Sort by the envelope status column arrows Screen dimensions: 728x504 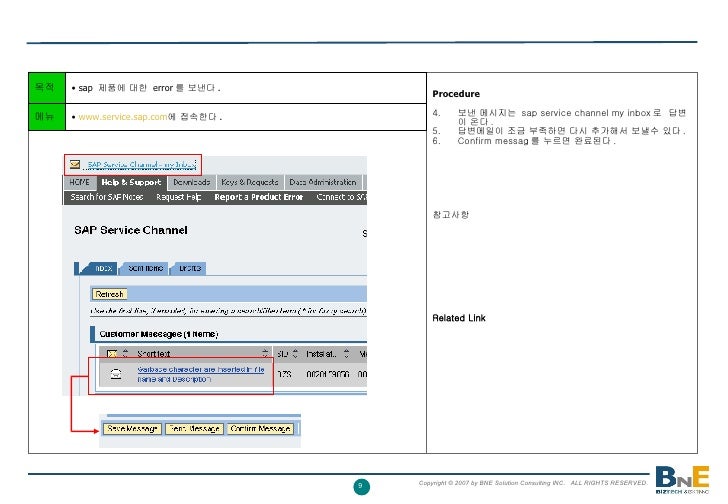pos(125,354)
